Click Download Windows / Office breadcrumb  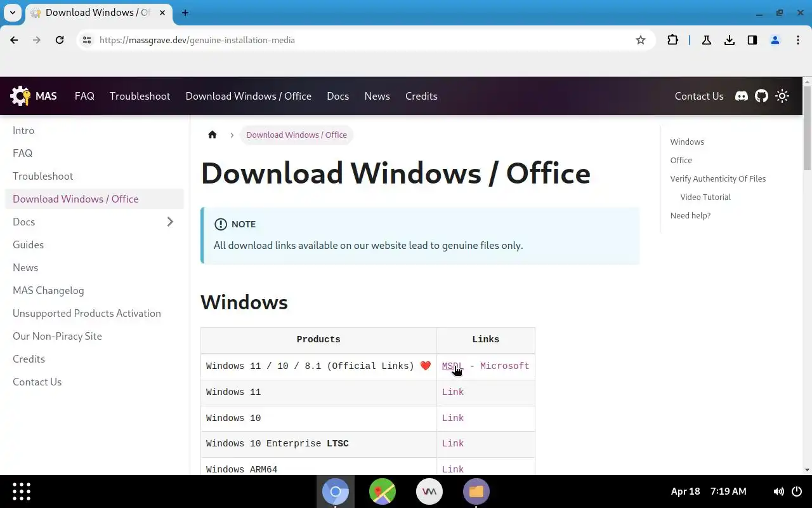pos(296,135)
